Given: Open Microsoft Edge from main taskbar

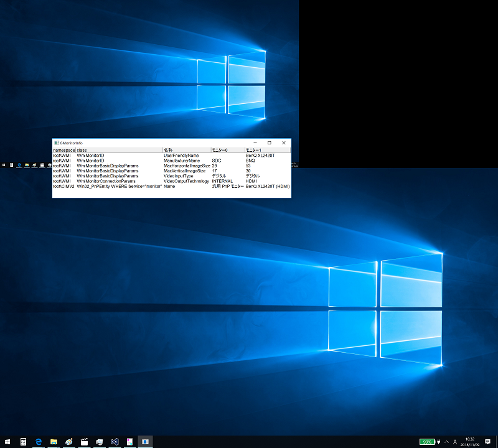Looking at the screenshot, I should click(39, 442).
